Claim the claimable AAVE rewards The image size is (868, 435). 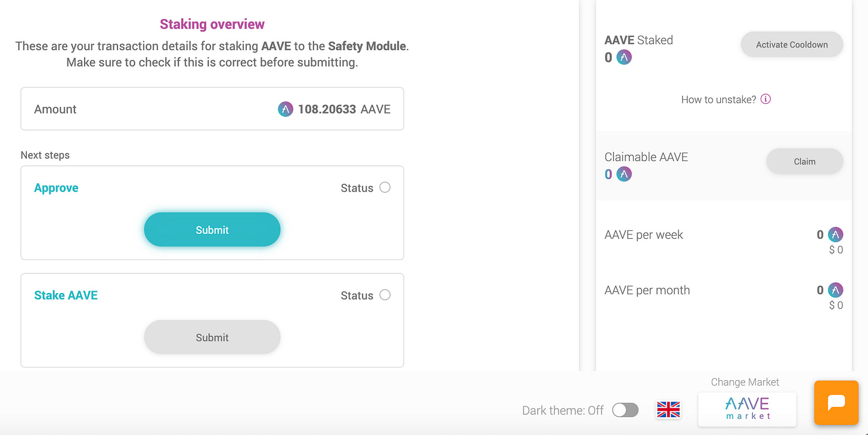coord(804,162)
